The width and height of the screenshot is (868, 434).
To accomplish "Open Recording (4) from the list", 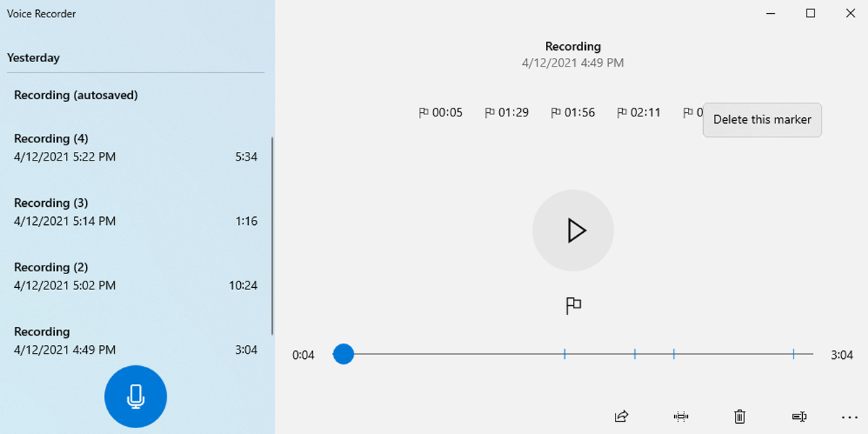I will (109, 147).
